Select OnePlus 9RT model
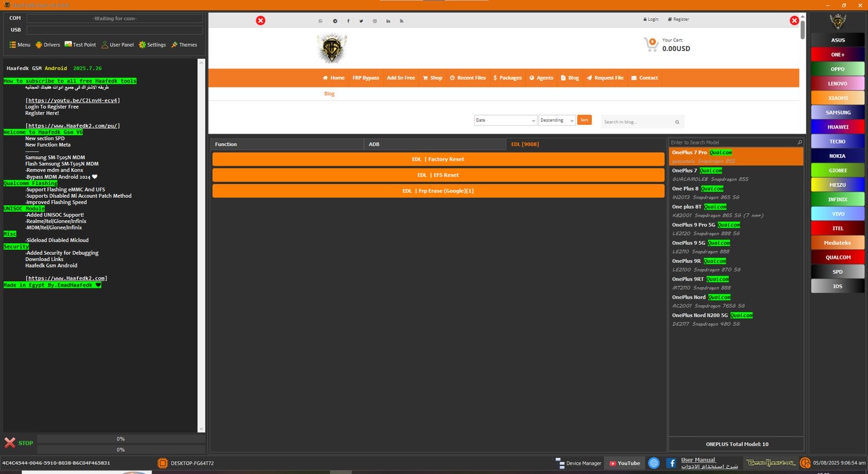The height and width of the screenshot is (474, 868). tap(736, 283)
